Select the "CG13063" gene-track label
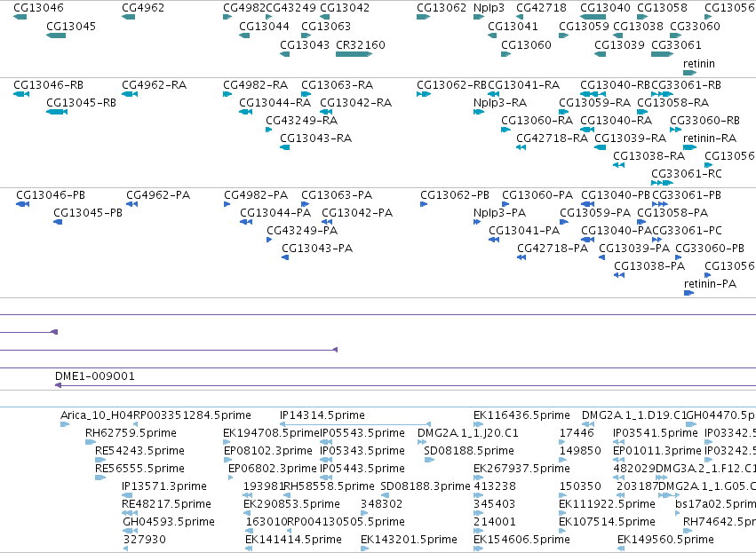 click(326, 26)
